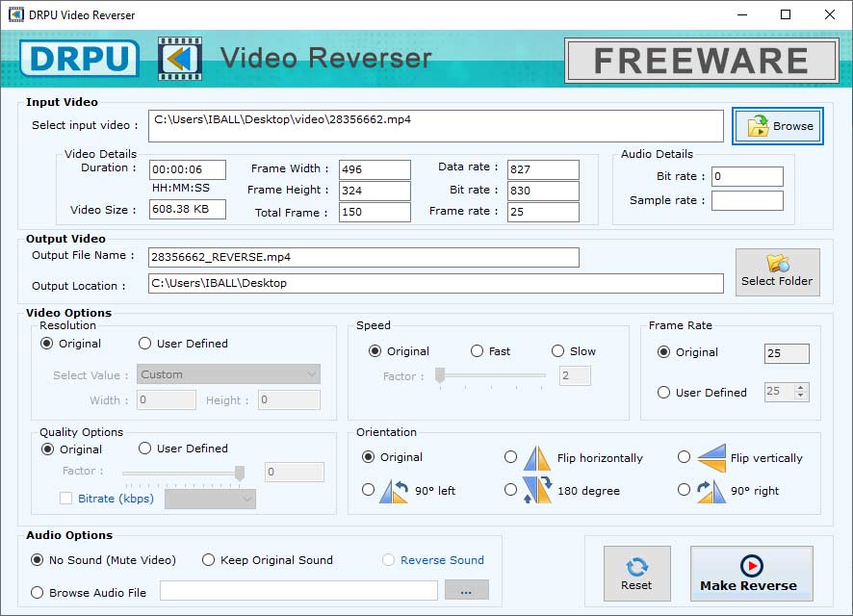853x616 pixels.
Task: Click the film-strip reverse arrow logo icon
Action: pos(180,59)
